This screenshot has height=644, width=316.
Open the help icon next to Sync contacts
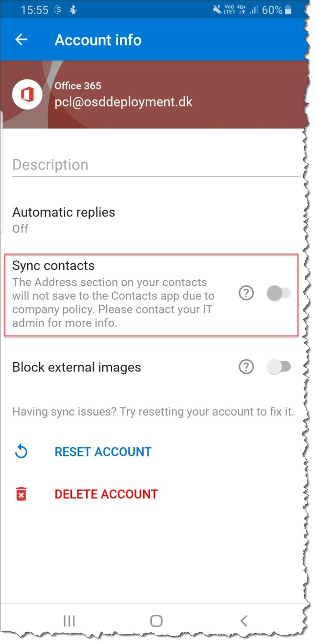point(246,293)
